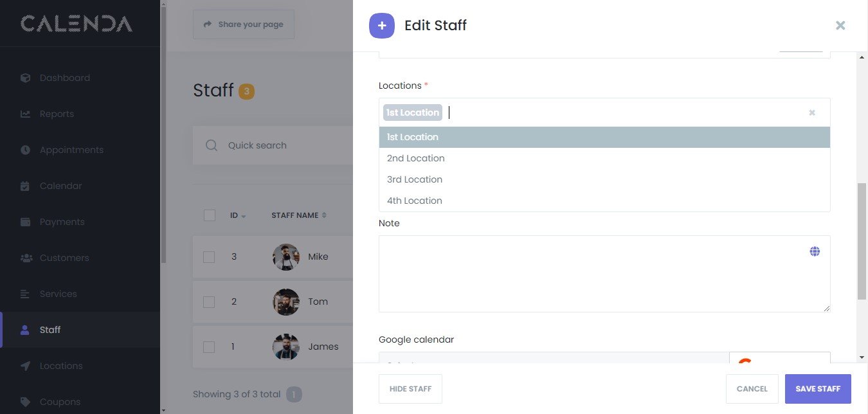Image resolution: width=868 pixels, height=414 pixels.
Task: Toggle the select-all checkbox in table header
Action: tap(209, 215)
